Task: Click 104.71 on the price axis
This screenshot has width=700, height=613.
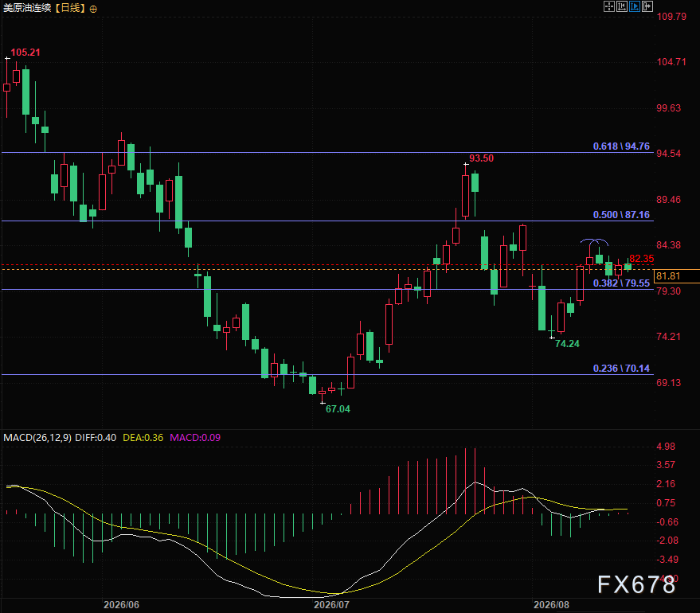Action: [671, 62]
